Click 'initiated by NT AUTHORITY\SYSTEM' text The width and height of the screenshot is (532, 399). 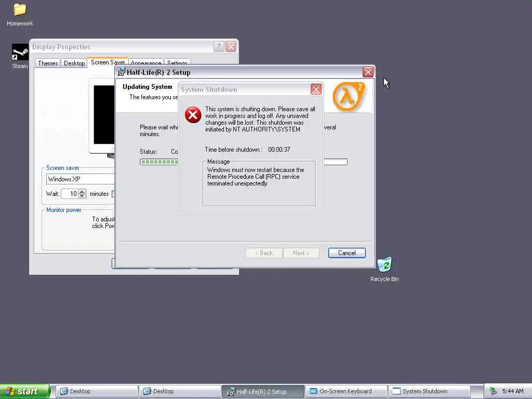pos(253,129)
